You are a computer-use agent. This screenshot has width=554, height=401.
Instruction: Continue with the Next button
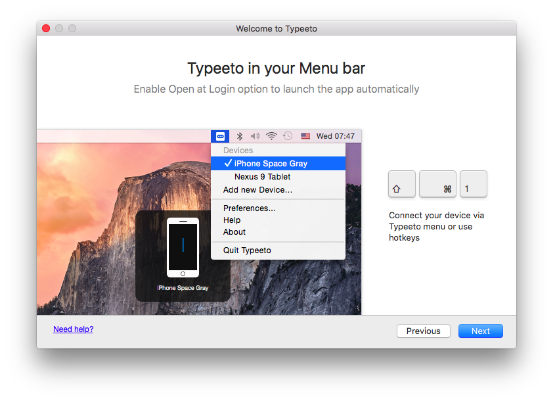pyautogui.click(x=481, y=331)
